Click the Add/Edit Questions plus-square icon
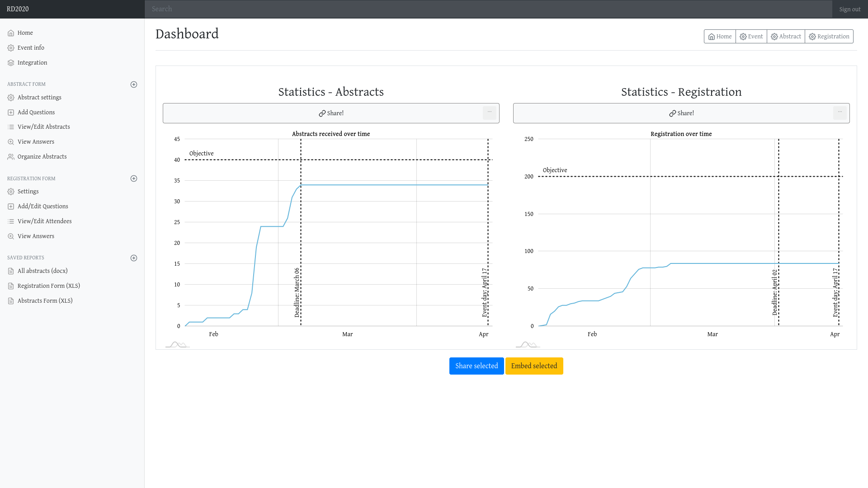This screenshot has width=868, height=488. [11, 206]
